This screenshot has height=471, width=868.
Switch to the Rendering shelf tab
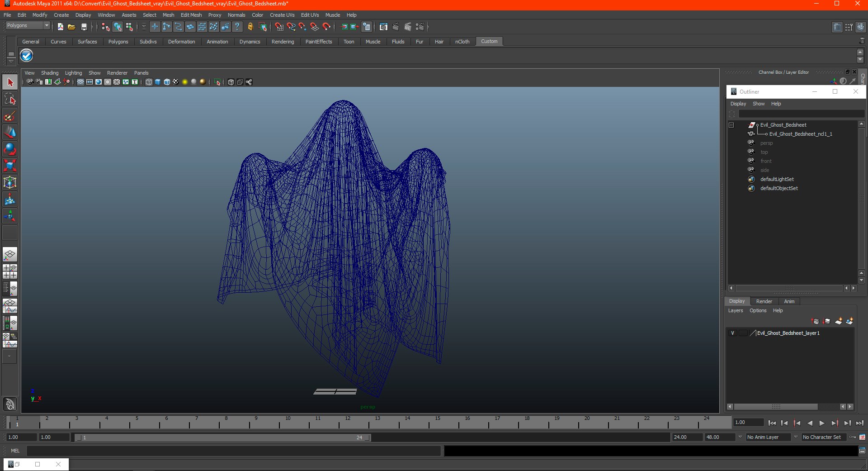(283, 42)
